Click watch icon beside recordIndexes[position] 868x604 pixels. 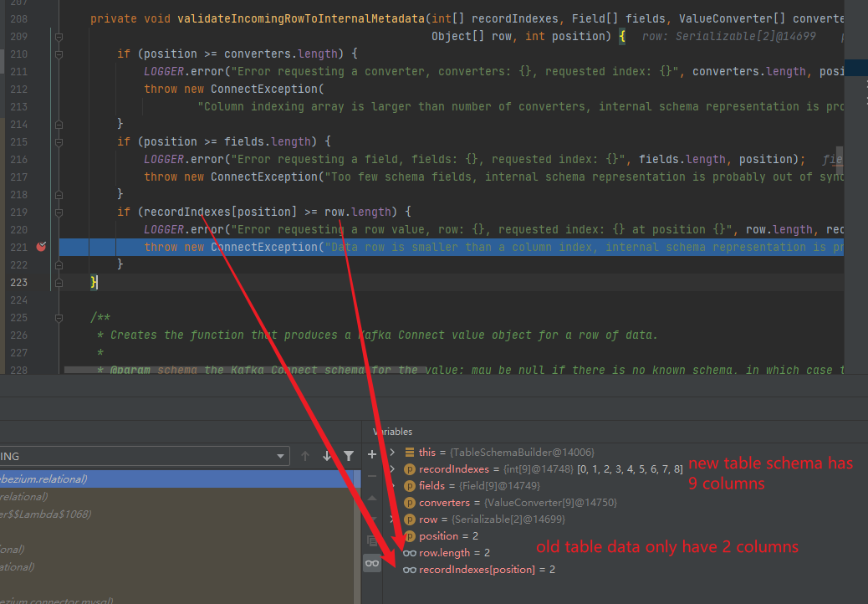pos(410,570)
